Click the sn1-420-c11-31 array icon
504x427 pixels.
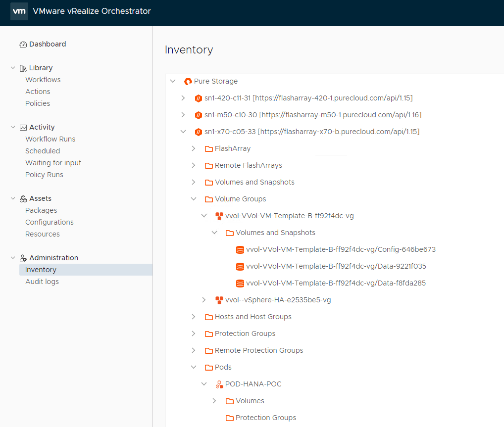[x=199, y=98]
